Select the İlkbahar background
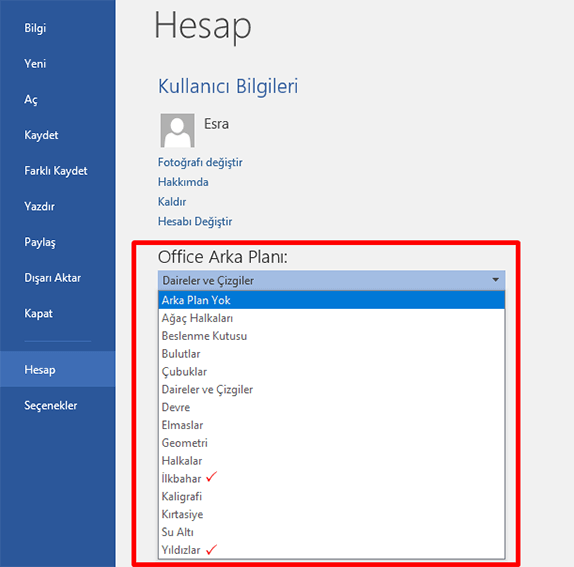Screen dimensions: 574x567 (x=331, y=479)
